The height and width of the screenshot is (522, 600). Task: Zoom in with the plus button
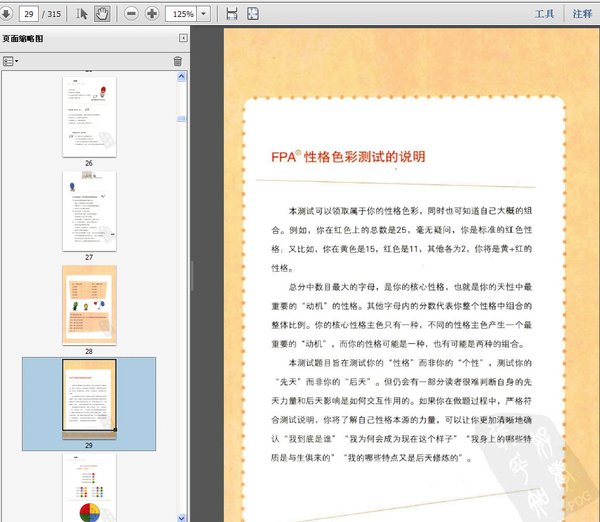152,14
